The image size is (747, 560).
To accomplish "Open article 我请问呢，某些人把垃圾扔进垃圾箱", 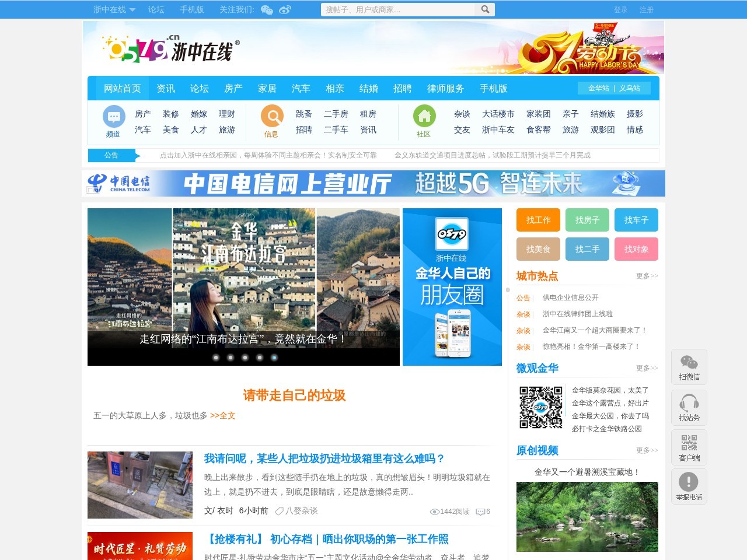I will click(324, 459).
